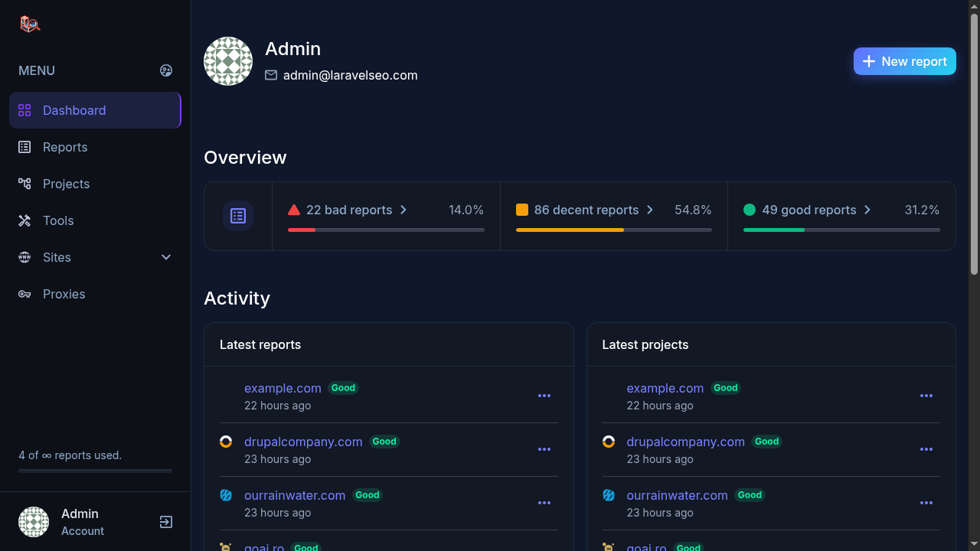Open drupalcompany.com link in Latest projects
Image resolution: width=980 pixels, height=551 pixels.
coord(686,442)
